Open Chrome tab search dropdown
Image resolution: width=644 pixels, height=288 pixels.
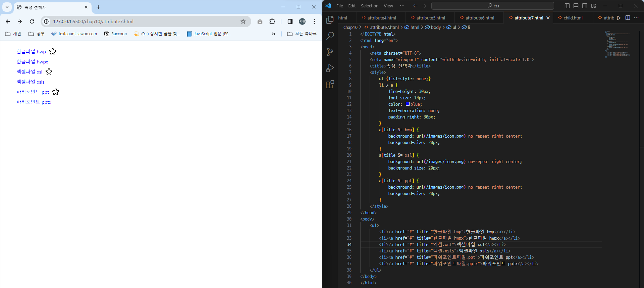7,7
